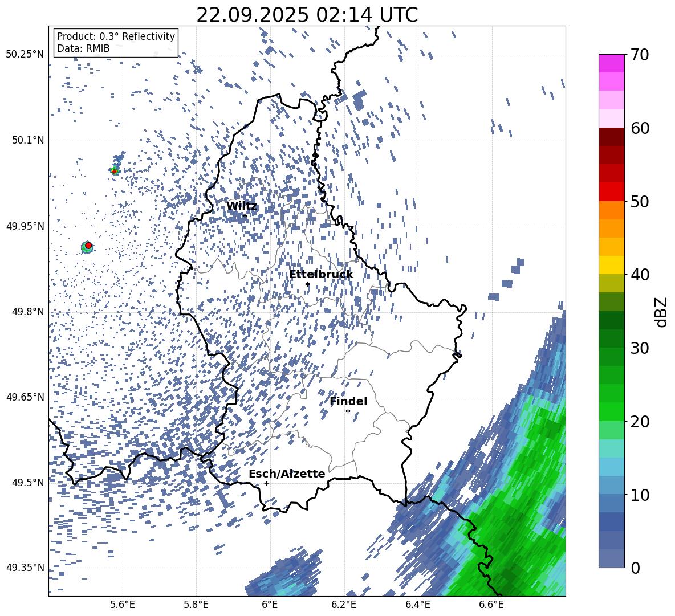Click the 70 tick on the colorbar

[x=640, y=55]
